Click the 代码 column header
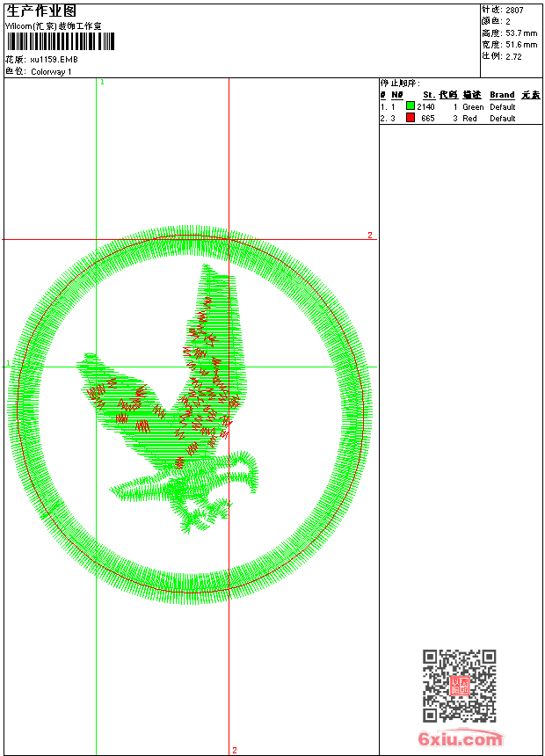This screenshot has width=545, height=756. click(448, 95)
